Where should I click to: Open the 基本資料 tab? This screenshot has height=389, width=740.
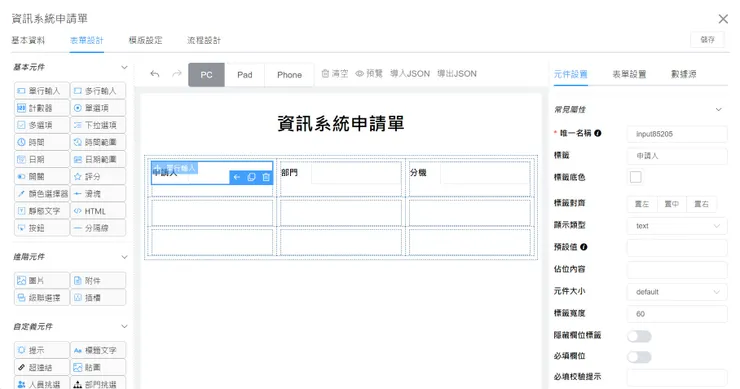[28, 41]
